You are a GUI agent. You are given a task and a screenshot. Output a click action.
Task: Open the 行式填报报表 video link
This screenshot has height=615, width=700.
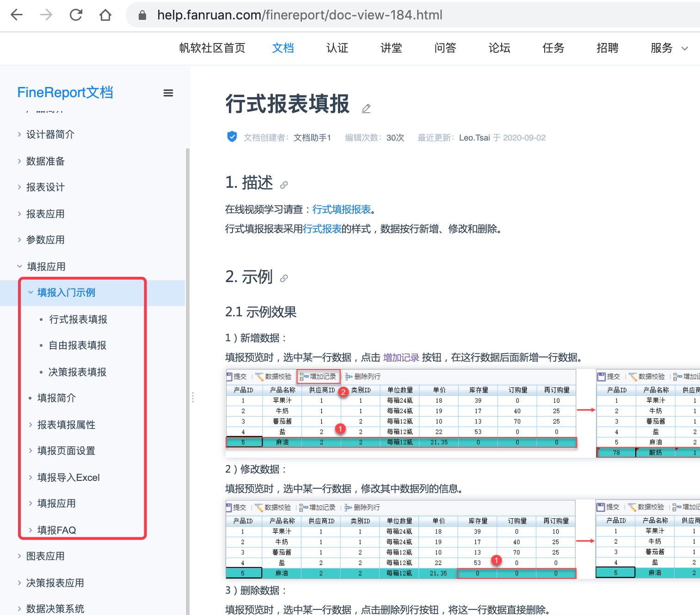(x=342, y=209)
